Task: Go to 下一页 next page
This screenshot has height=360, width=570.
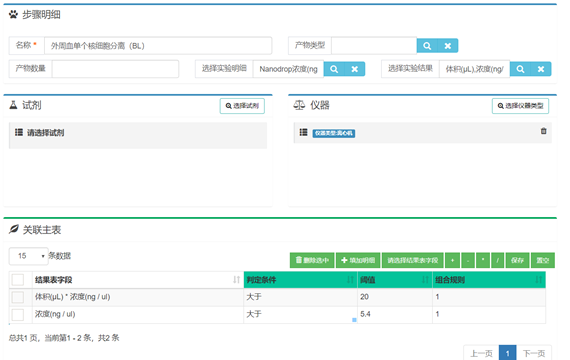Action: click(534, 353)
